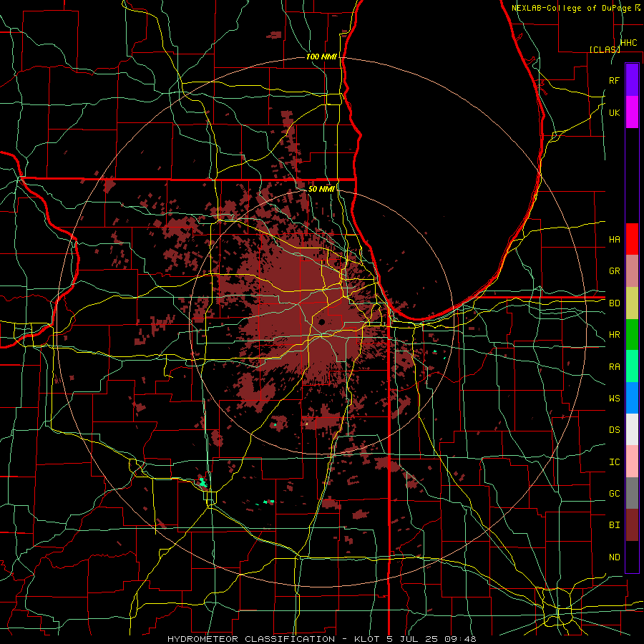Click the BD legend label
Screen dimensions: 644x644
point(614,303)
